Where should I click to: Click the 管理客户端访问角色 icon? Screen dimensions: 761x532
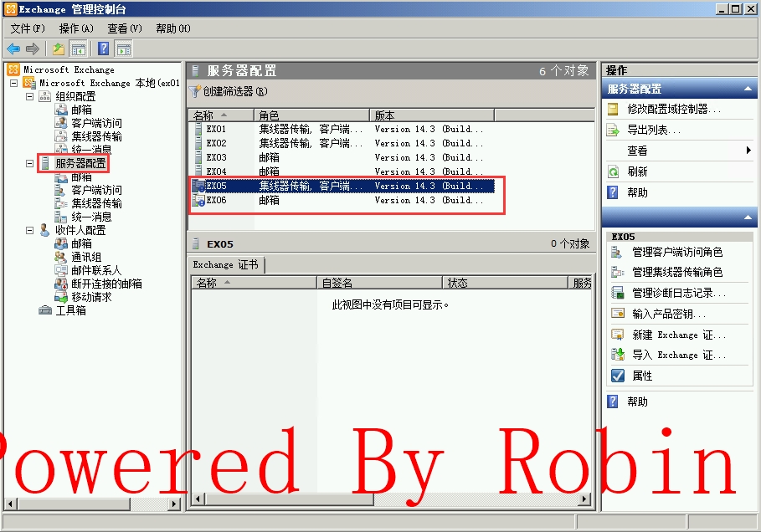pos(616,252)
